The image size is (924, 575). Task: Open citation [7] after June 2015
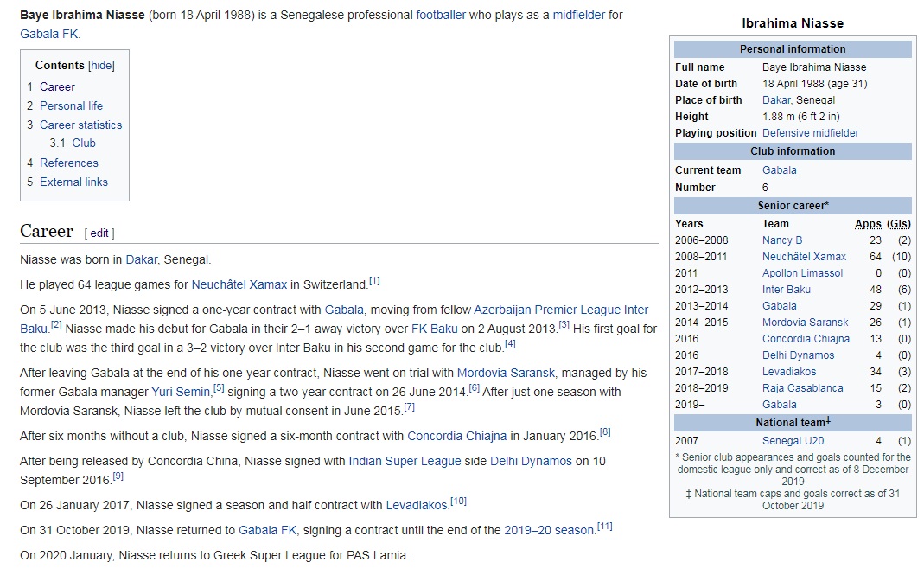point(410,407)
